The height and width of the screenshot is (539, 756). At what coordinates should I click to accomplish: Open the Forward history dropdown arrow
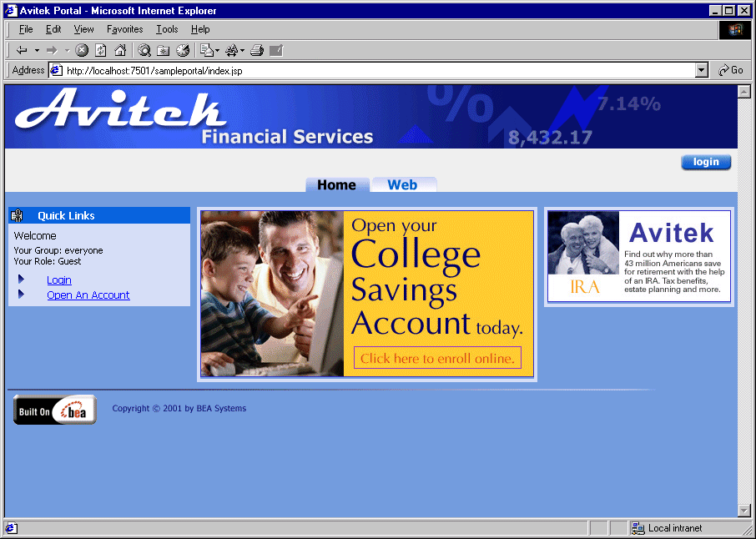(x=67, y=50)
